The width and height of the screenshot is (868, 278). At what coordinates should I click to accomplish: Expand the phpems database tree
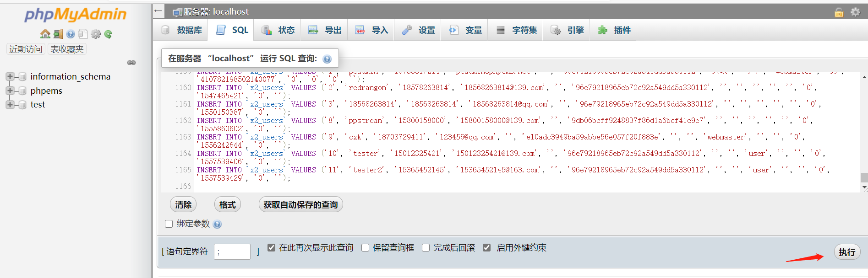(10, 91)
